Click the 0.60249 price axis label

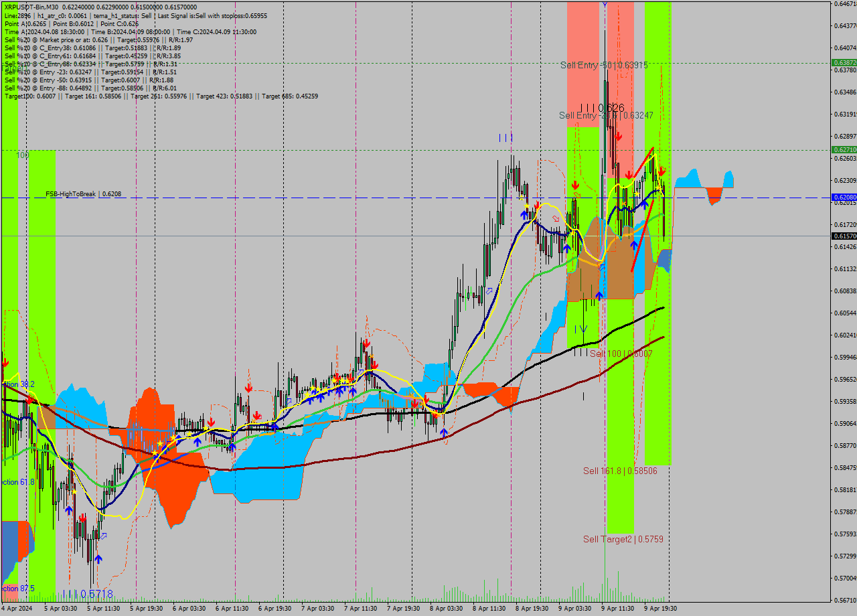[x=844, y=335]
